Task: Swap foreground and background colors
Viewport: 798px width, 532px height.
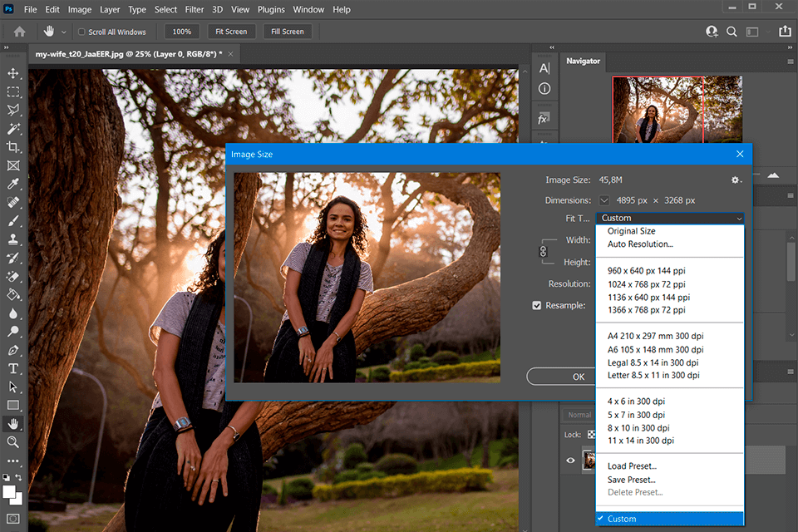Action: [x=18, y=477]
